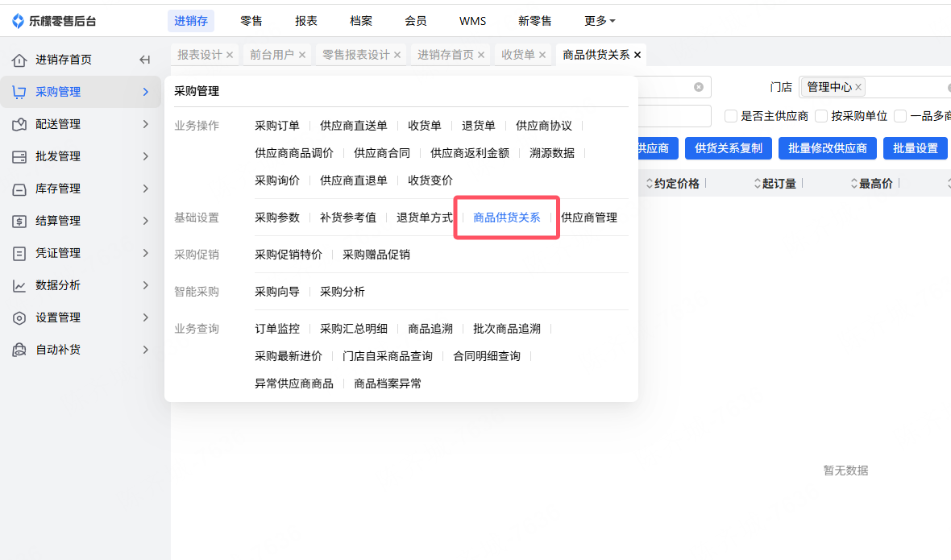Open 溯源数据 link
This screenshot has height=560, width=951.
[552, 153]
